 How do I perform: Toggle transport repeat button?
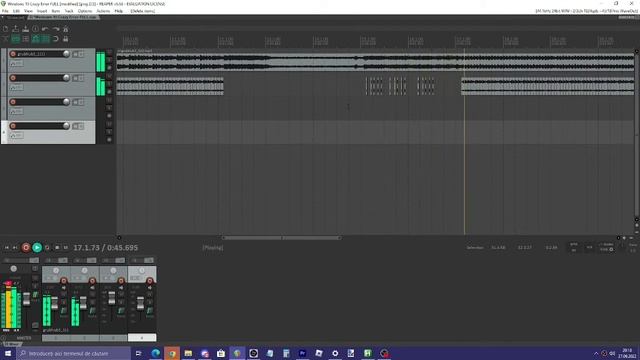point(47,247)
